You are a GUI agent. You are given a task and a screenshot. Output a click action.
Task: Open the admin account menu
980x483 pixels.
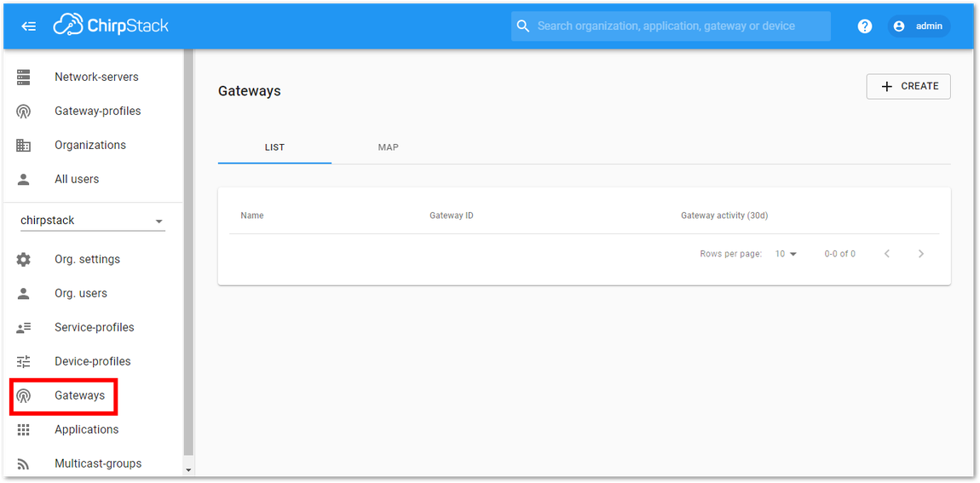click(919, 26)
